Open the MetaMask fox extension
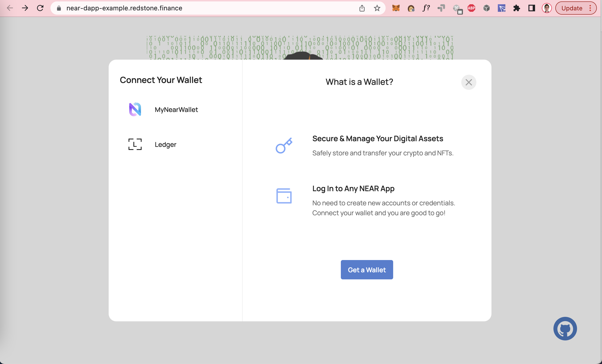The height and width of the screenshot is (364, 602). click(396, 8)
